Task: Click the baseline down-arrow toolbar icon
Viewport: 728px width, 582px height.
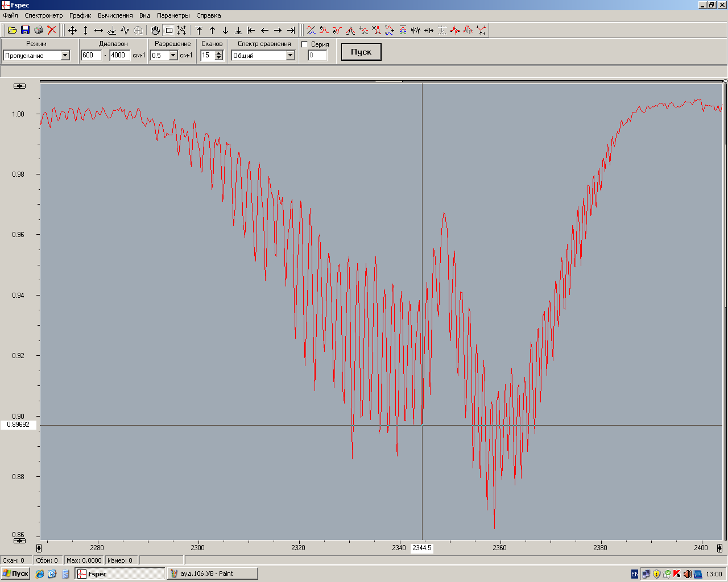Action: pyautogui.click(x=111, y=30)
